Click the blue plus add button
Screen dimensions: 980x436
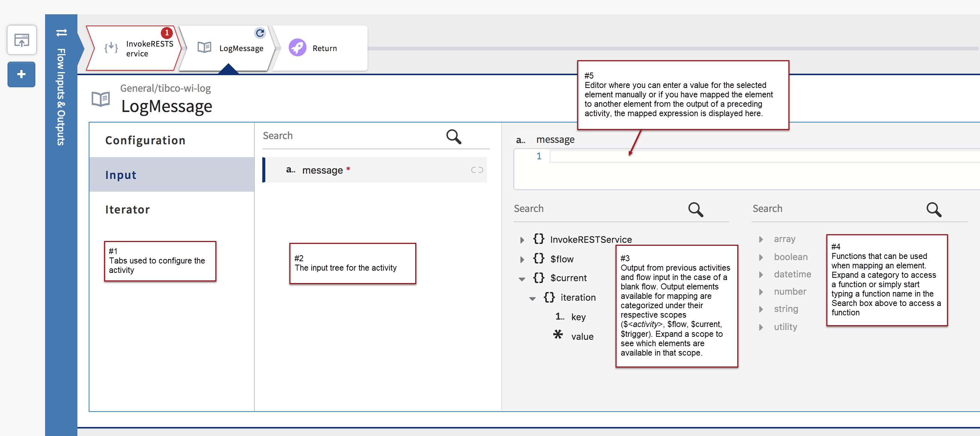coord(22,74)
